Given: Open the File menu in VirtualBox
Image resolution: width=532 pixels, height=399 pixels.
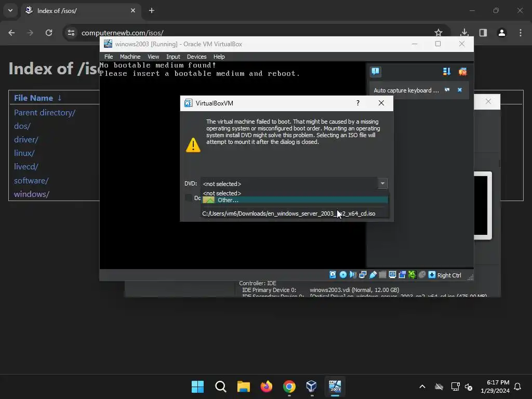Looking at the screenshot, I should [109, 57].
